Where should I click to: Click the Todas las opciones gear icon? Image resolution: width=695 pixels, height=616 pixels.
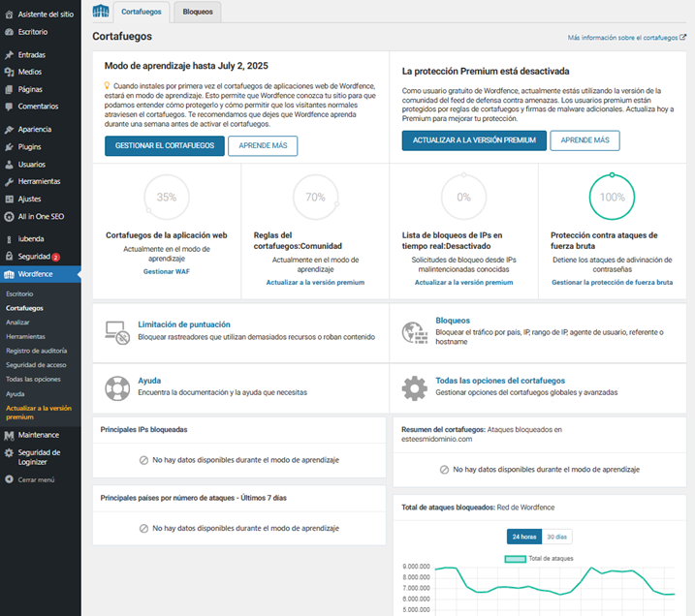pyautogui.click(x=415, y=388)
